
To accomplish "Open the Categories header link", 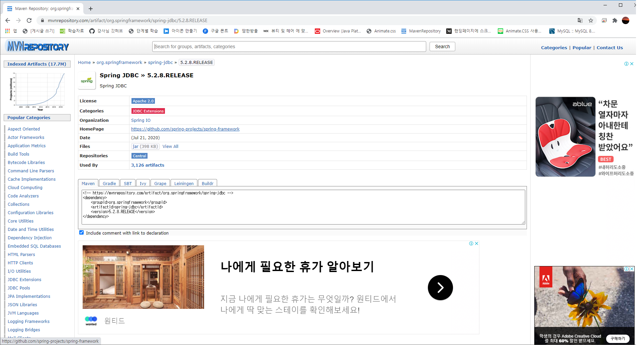I will [554, 48].
